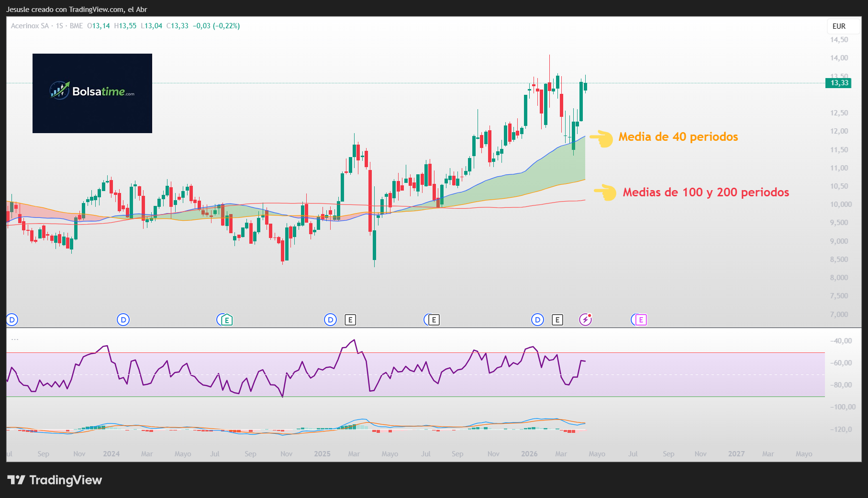Select the 'Media de 40 periodos' annotation
Viewport: 868px width, 498px height.
[x=678, y=137]
